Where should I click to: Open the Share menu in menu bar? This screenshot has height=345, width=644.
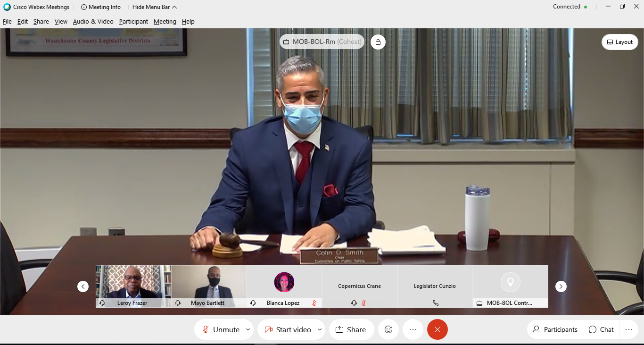tap(41, 22)
